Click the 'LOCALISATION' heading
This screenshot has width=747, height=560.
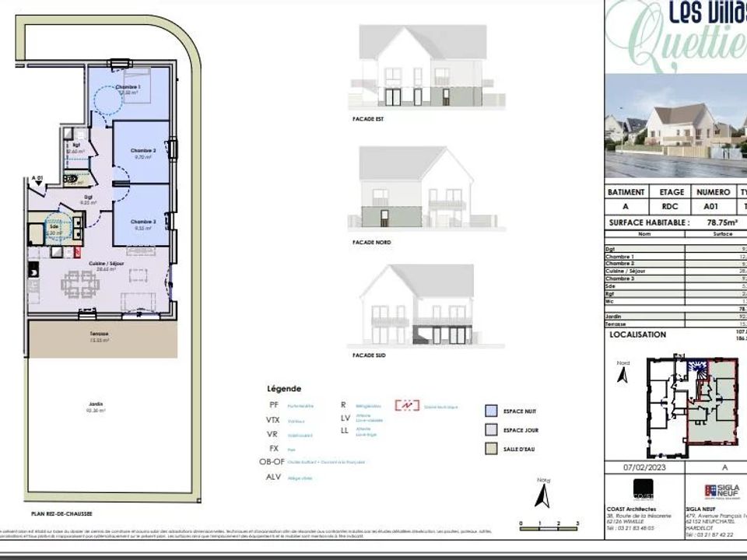[638, 334]
